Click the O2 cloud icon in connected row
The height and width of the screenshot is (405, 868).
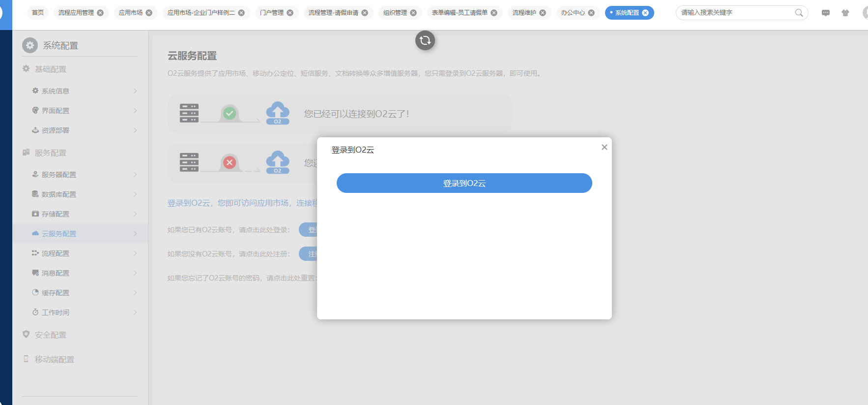[x=278, y=113]
